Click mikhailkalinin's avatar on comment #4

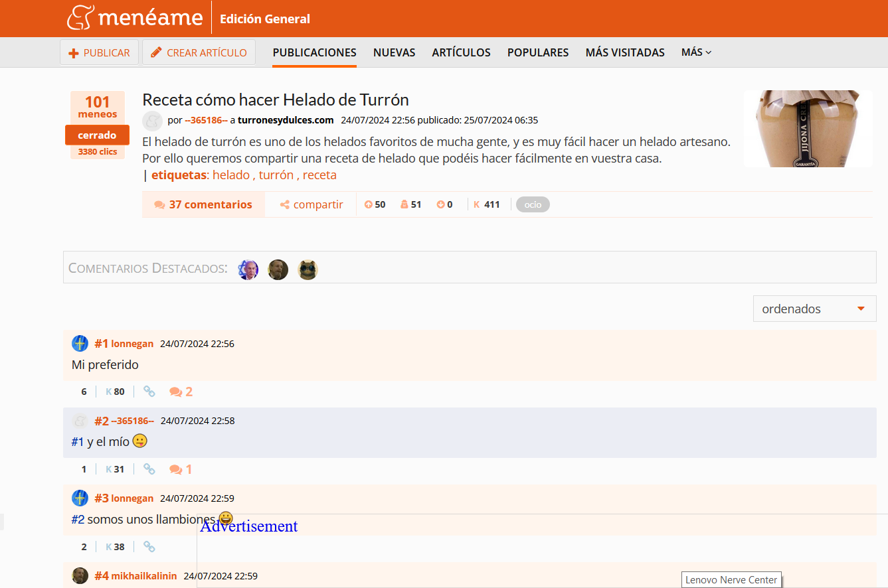point(80,575)
